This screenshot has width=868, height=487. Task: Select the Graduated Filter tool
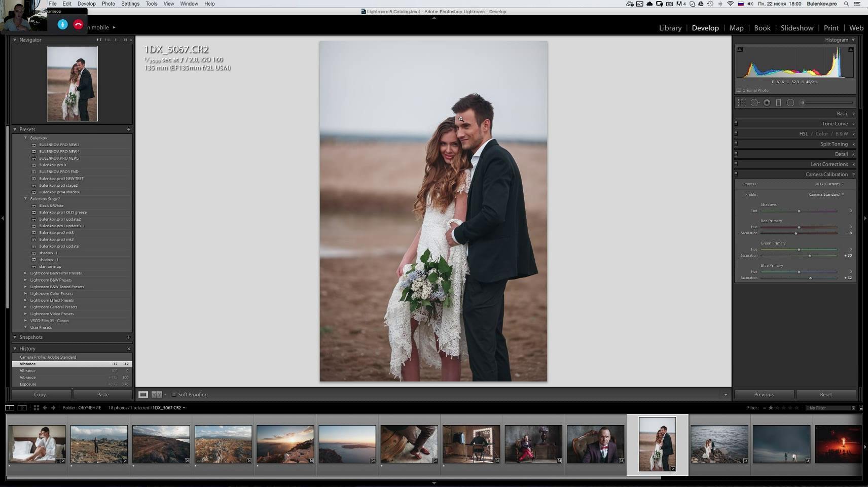[779, 102]
